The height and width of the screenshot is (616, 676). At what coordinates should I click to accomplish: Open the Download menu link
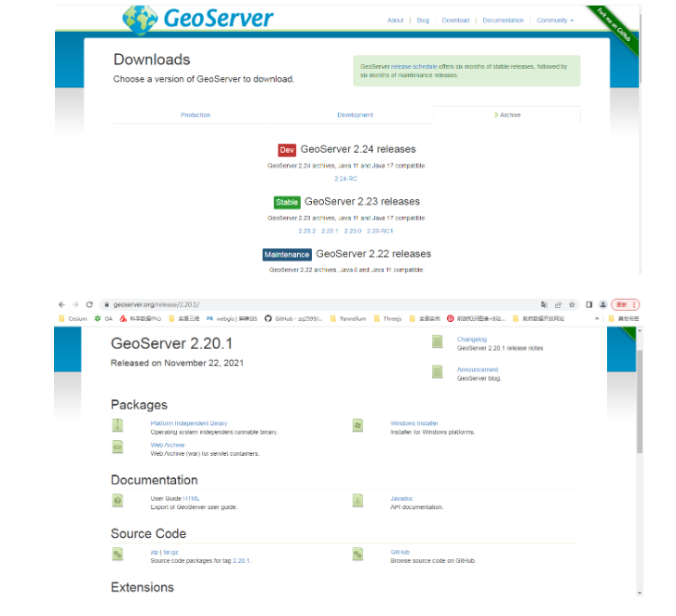point(455,20)
